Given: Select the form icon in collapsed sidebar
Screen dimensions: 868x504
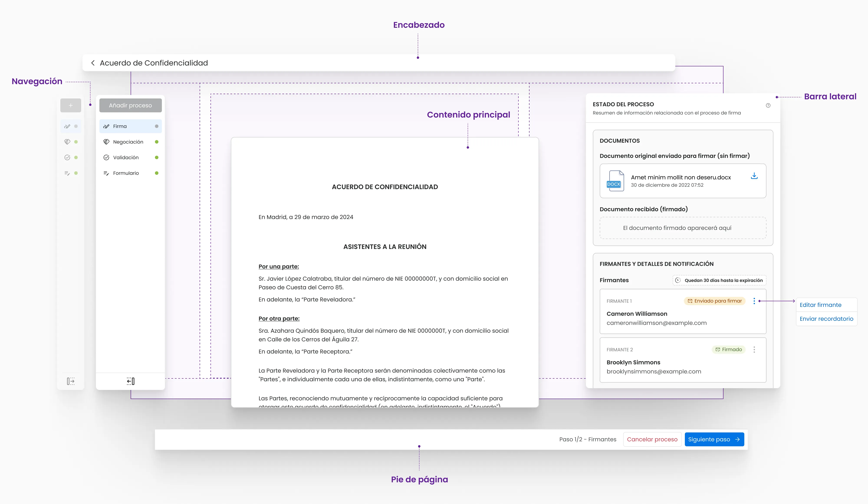Looking at the screenshot, I should [x=67, y=173].
